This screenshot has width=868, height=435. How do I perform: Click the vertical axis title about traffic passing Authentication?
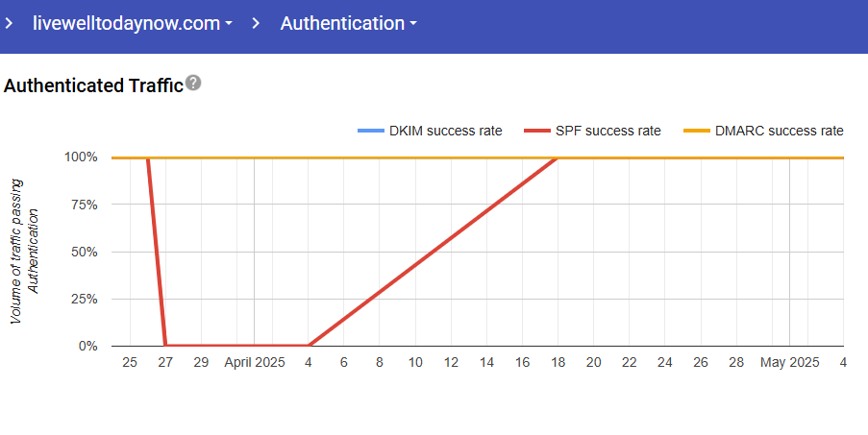[x=25, y=251]
